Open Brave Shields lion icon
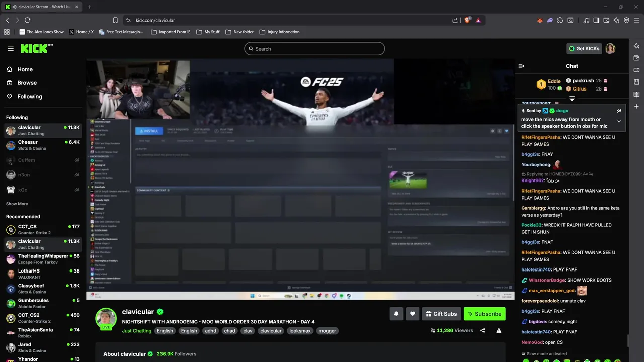Image resolution: width=644 pixels, height=362 pixels. point(467,20)
